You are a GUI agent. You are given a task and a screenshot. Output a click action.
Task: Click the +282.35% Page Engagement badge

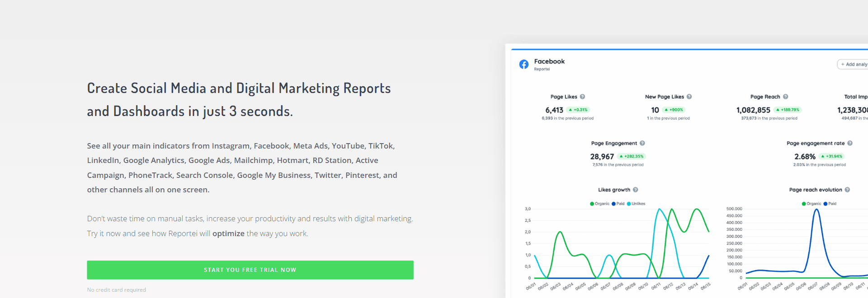(x=632, y=156)
